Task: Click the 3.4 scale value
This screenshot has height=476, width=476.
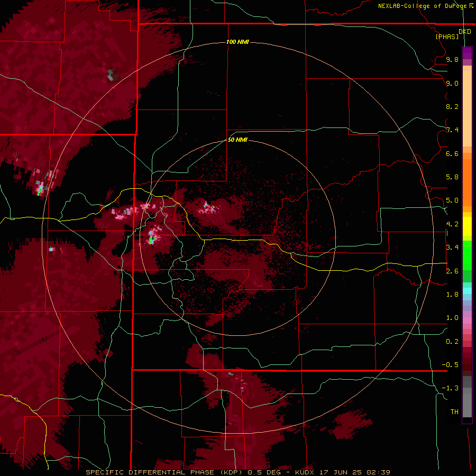Action: click(452, 248)
